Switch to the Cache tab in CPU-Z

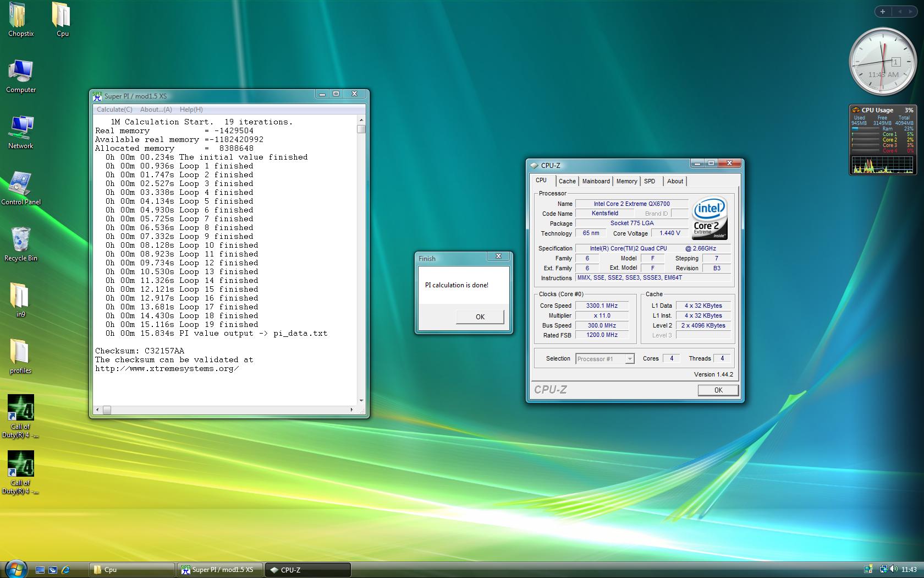(x=567, y=181)
